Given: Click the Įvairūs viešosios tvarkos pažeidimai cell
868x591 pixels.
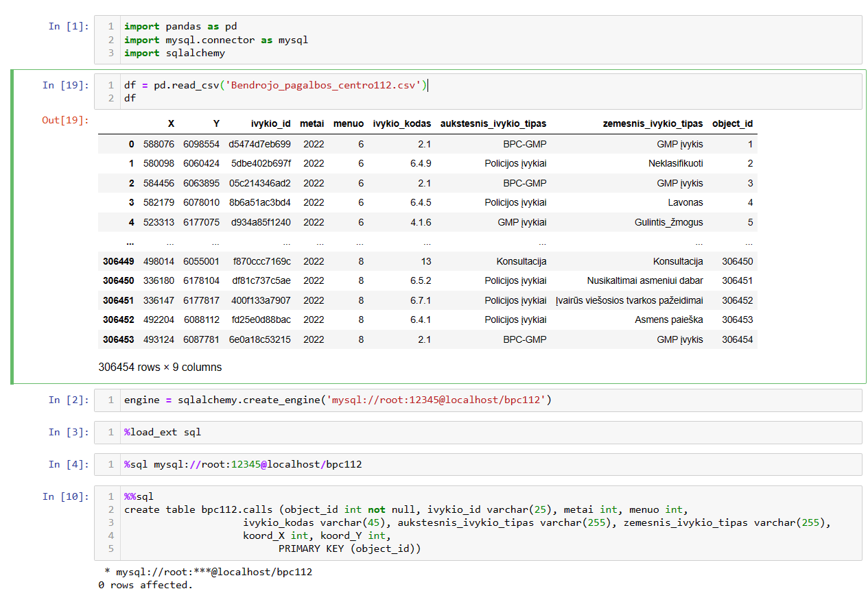Looking at the screenshot, I should point(629,300).
